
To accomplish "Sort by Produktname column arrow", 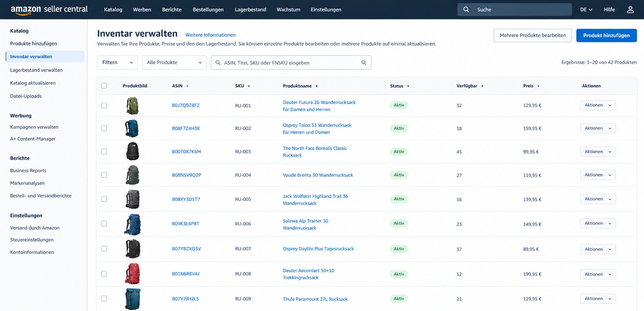I will [x=317, y=86].
